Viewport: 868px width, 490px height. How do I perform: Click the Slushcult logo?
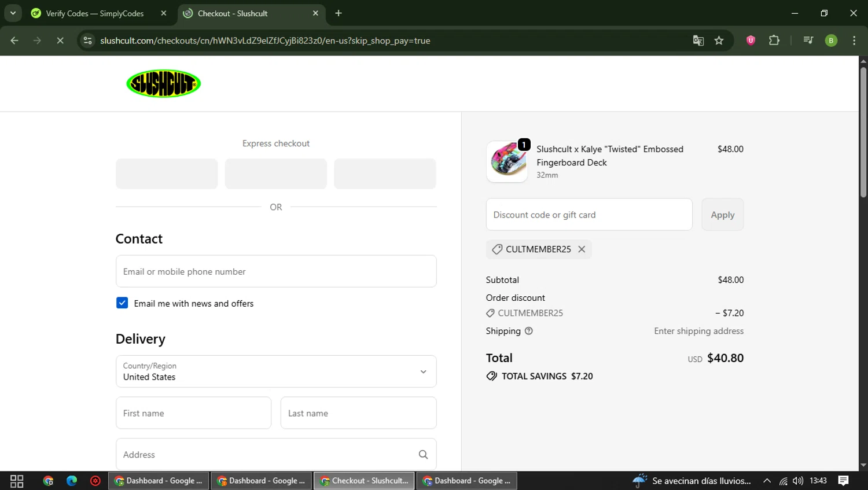point(164,84)
